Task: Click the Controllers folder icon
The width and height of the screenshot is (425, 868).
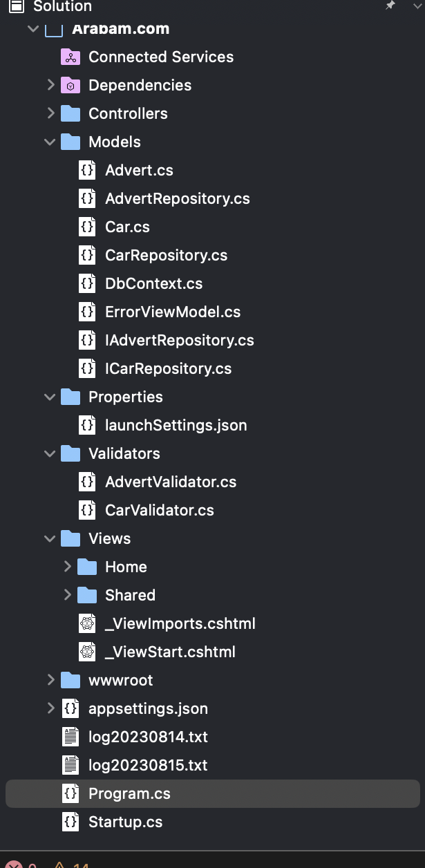Action: click(x=70, y=113)
